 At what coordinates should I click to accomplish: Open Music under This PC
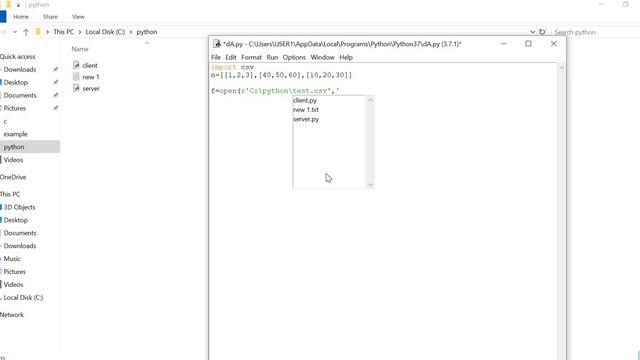tap(12, 259)
